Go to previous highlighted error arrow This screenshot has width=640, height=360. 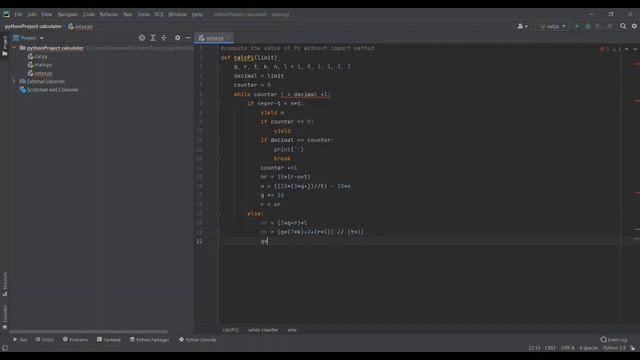coord(627,49)
